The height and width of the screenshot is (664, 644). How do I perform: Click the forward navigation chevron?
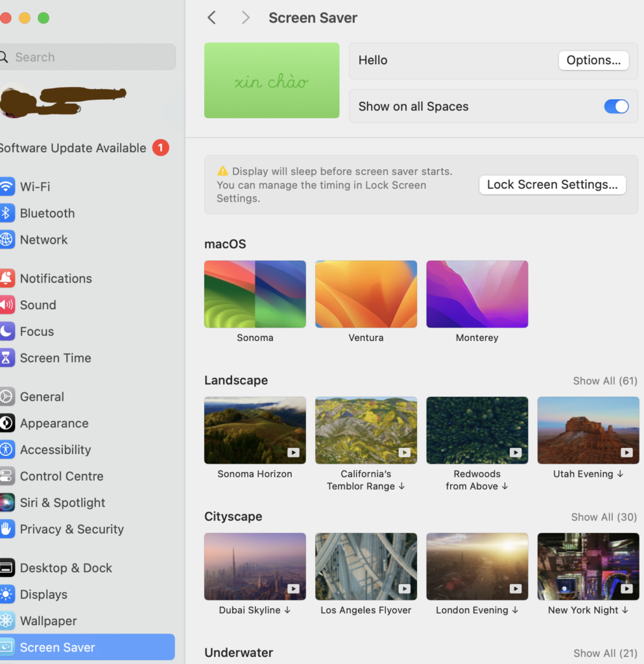[x=245, y=18]
